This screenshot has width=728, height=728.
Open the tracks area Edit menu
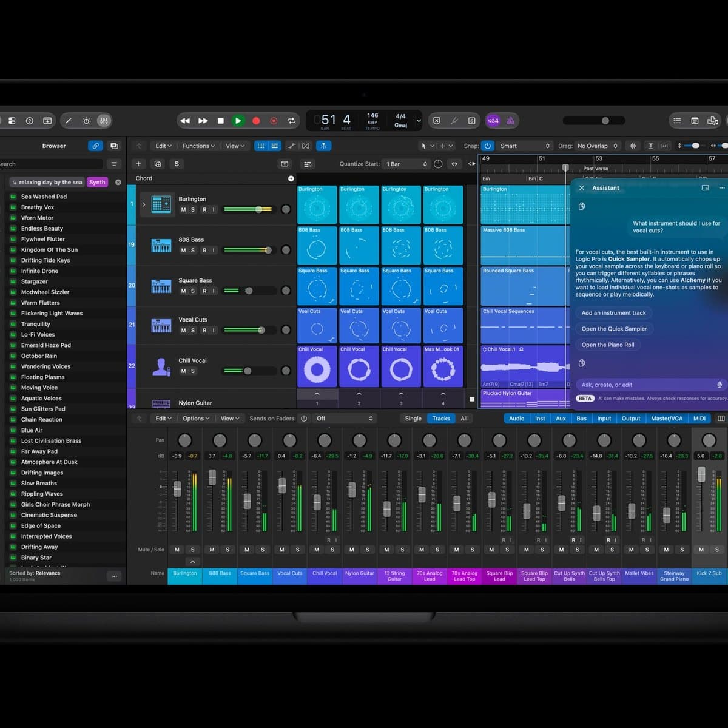pos(163,146)
